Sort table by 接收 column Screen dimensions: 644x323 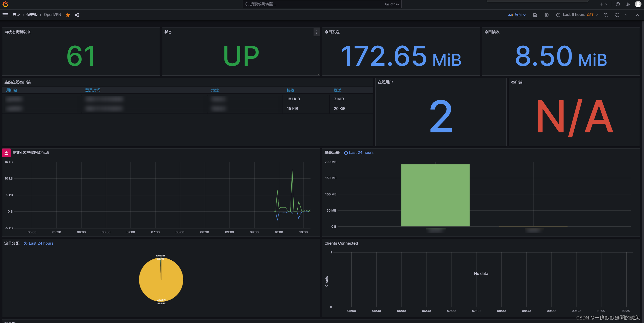290,90
